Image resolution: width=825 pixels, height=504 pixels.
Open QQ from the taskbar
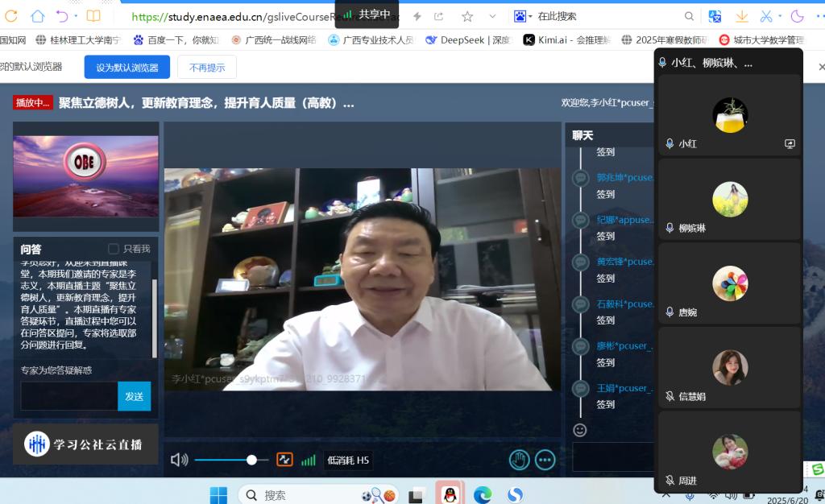pyautogui.click(x=450, y=494)
